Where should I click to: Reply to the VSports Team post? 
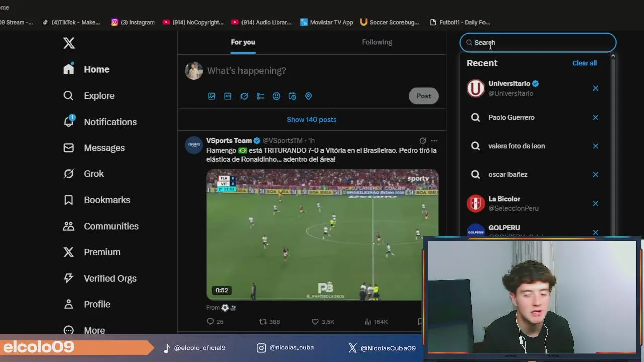(215, 322)
